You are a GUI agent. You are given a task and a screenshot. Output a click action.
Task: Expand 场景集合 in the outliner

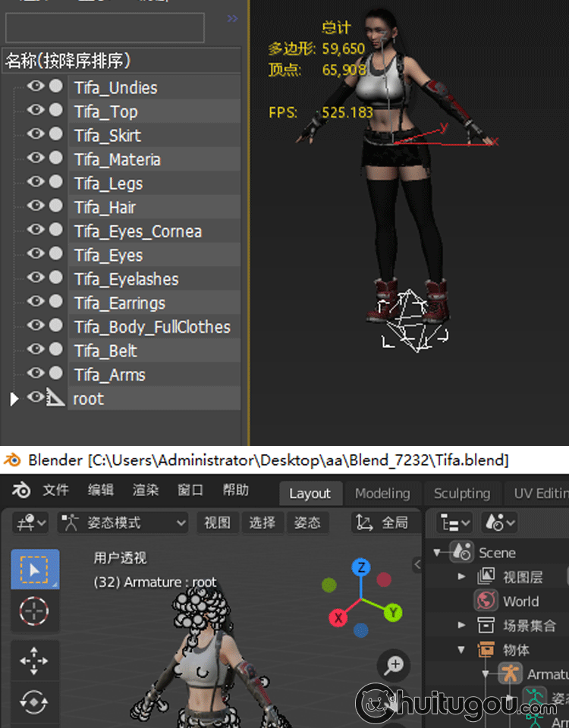(x=461, y=626)
